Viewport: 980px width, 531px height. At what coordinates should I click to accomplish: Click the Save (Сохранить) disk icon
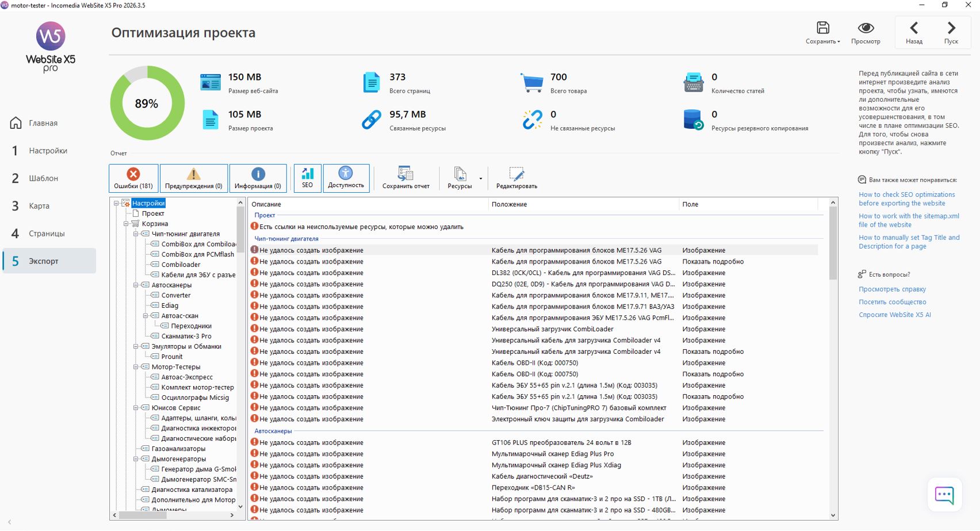pos(822,28)
